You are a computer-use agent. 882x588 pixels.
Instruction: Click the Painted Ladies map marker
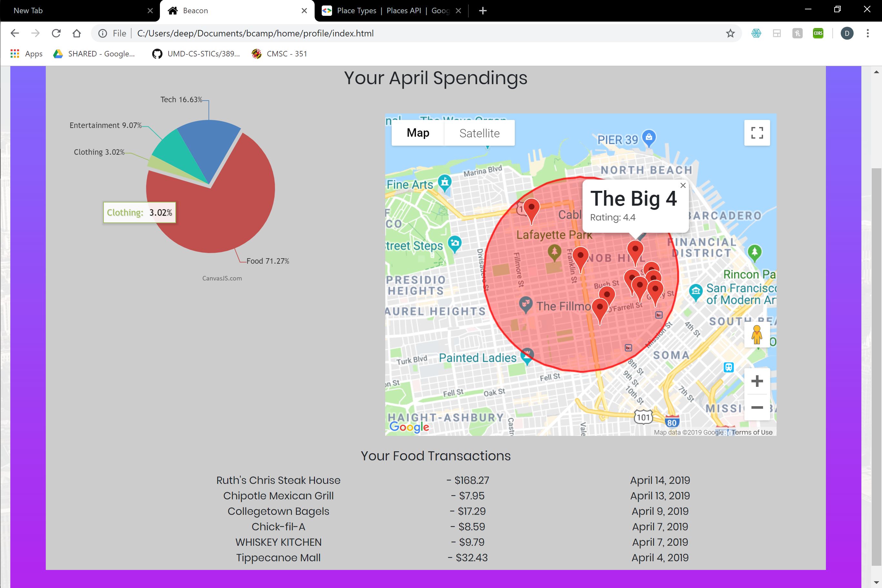pyautogui.click(x=527, y=356)
